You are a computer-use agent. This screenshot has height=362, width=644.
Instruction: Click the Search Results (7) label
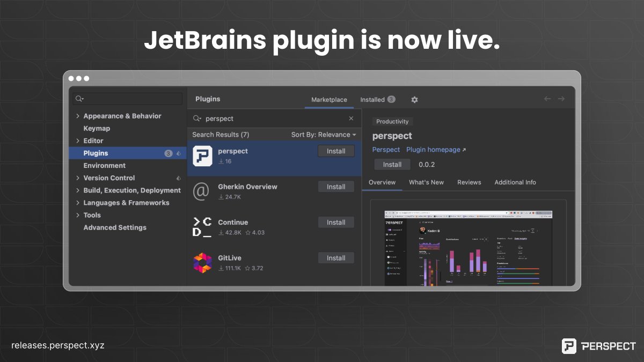pos(221,135)
